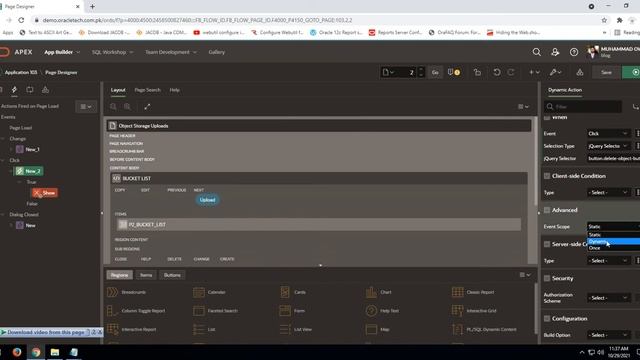Screen dimensions: 640x360
Task: Pick the Cards region in gallery
Action: click(293, 292)
